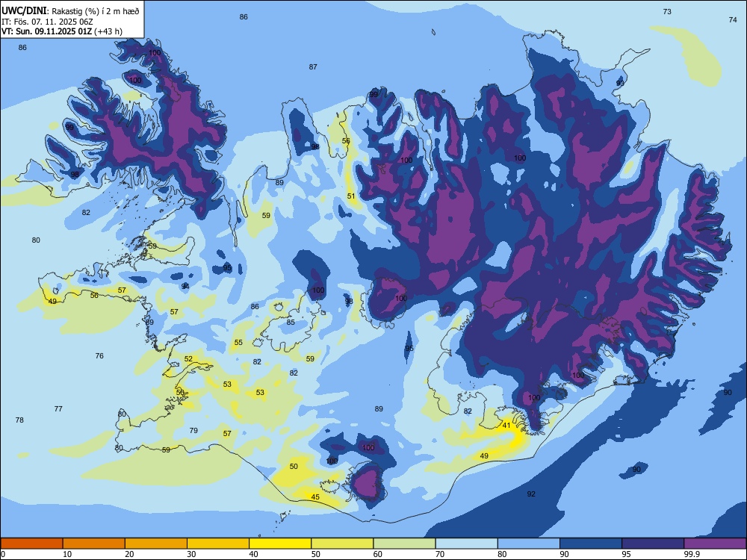This screenshot has height=560, width=747.
Task: Choose the 30–40 golden legend swatch
Action: pyautogui.click(x=218, y=544)
